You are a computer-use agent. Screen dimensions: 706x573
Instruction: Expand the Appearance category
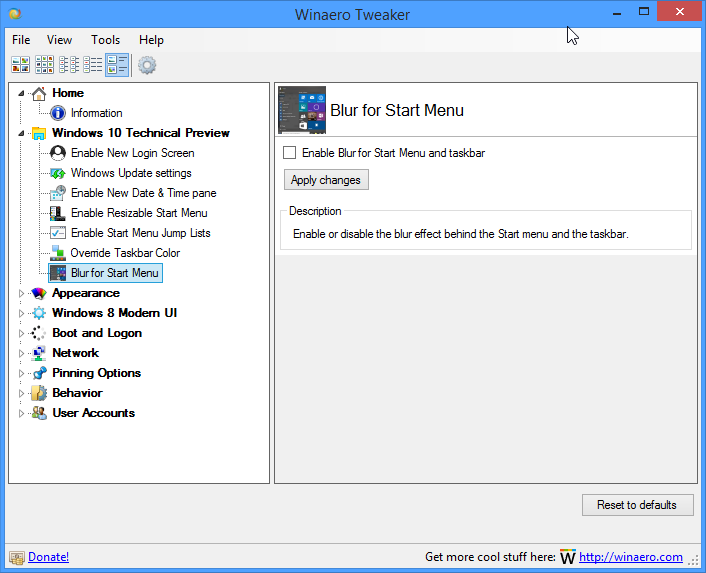pos(21,293)
